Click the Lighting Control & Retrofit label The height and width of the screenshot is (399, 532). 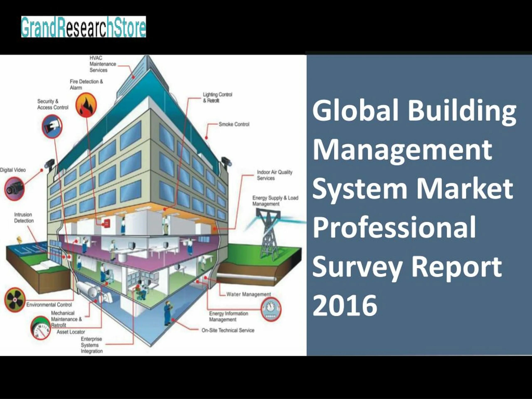(x=217, y=97)
